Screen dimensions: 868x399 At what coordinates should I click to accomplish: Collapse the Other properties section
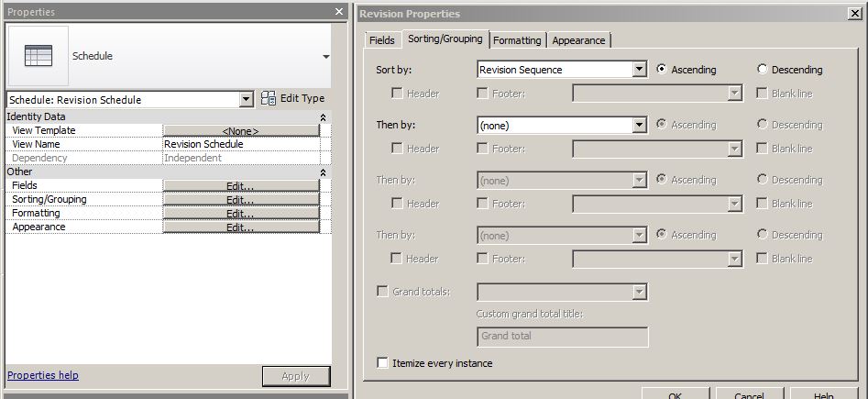[323, 172]
